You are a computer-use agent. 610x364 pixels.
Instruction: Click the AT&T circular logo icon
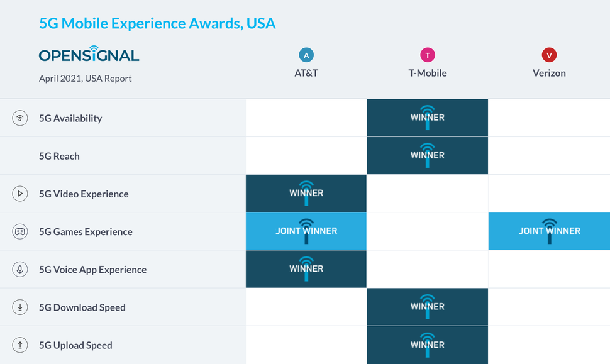tap(306, 55)
